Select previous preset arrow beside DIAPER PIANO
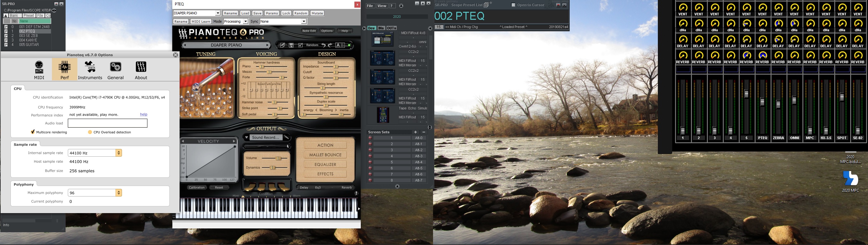This screenshot has width=868, height=245. (184, 45)
